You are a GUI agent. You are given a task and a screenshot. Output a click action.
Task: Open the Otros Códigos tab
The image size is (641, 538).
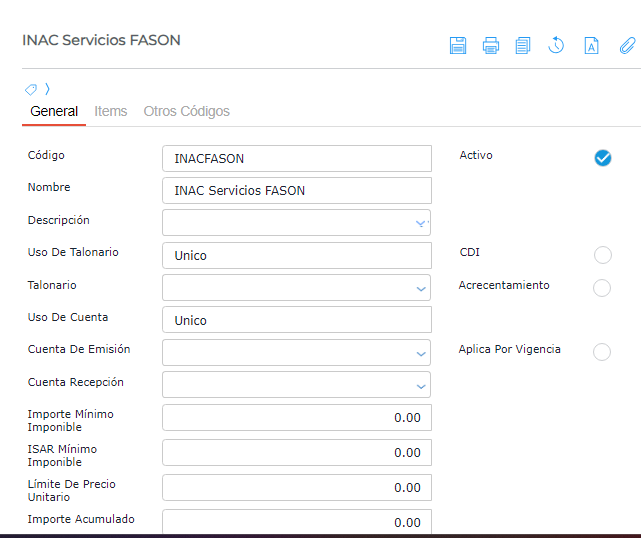[x=187, y=111]
